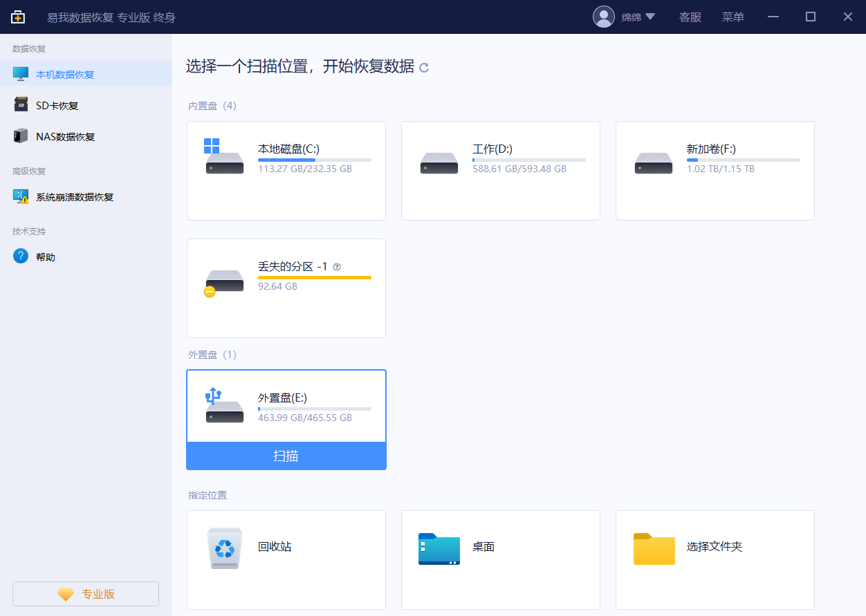
Task: Open the 菜单 item in the title bar
Action: point(733,17)
